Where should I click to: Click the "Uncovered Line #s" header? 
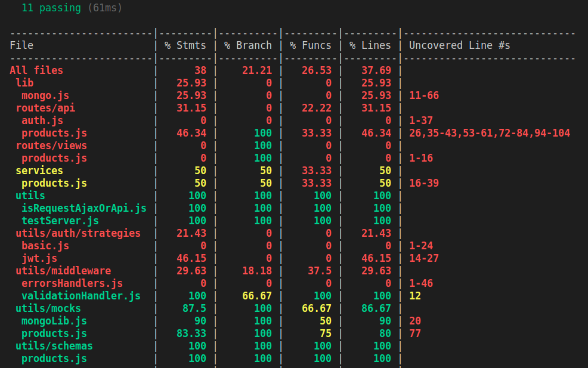pos(459,45)
